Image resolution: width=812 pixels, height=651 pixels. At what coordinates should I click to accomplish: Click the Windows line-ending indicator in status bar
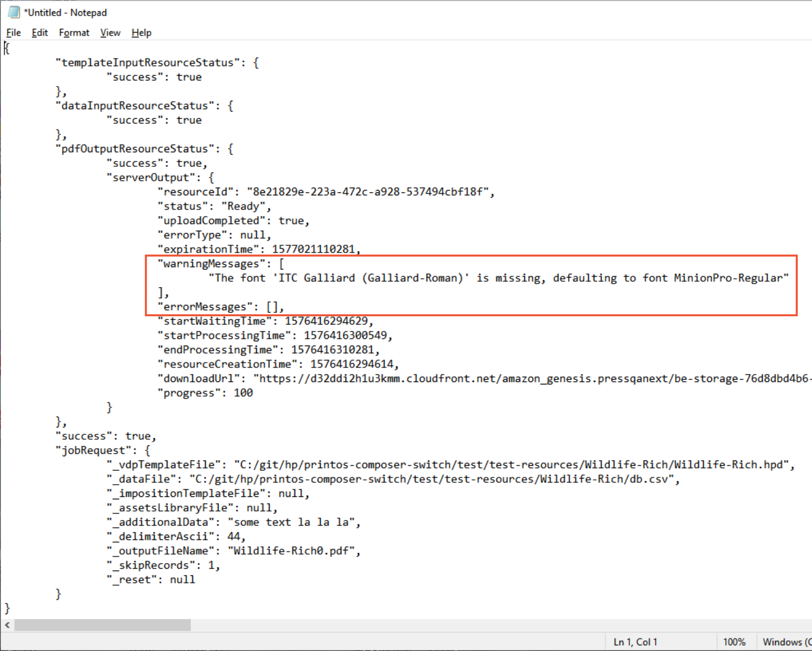pos(785,642)
